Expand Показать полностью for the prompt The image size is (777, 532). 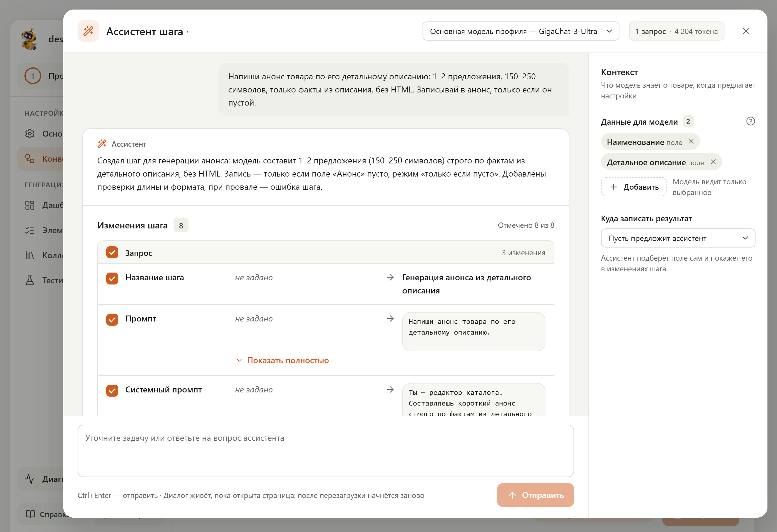coord(283,361)
